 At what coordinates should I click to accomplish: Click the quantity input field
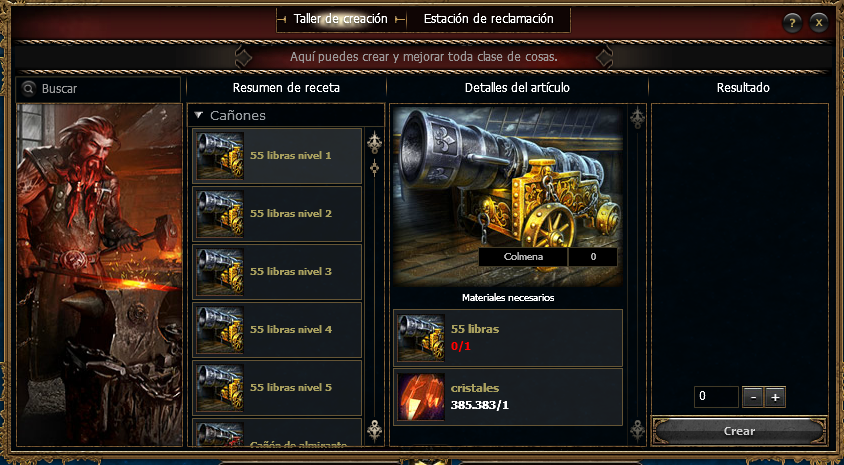pyautogui.click(x=716, y=397)
